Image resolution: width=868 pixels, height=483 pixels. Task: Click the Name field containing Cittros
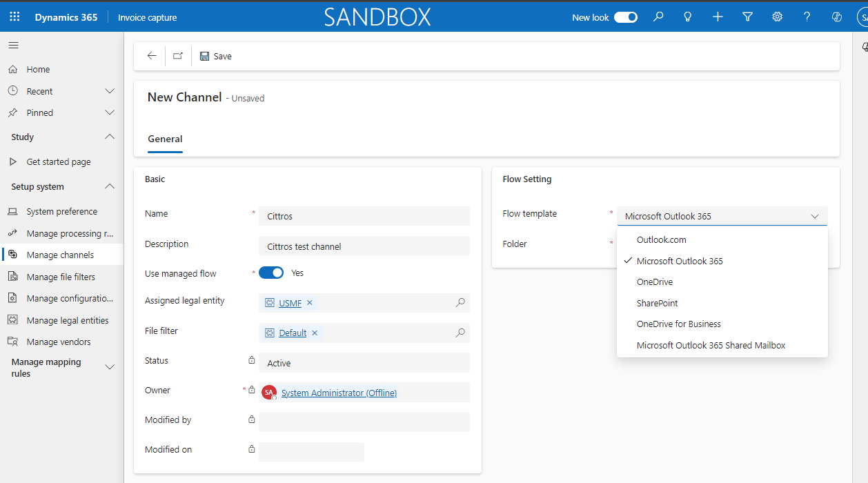click(x=364, y=216)
